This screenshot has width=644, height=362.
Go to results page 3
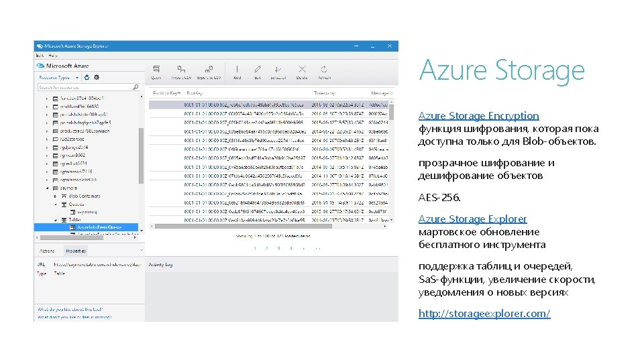point(278,248)
